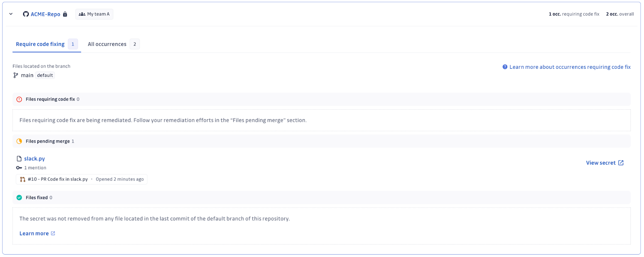Open Learn more about occurrences requiring code fix
The width and height of the screenshot is (644, 257).
(x=570, y=67)
